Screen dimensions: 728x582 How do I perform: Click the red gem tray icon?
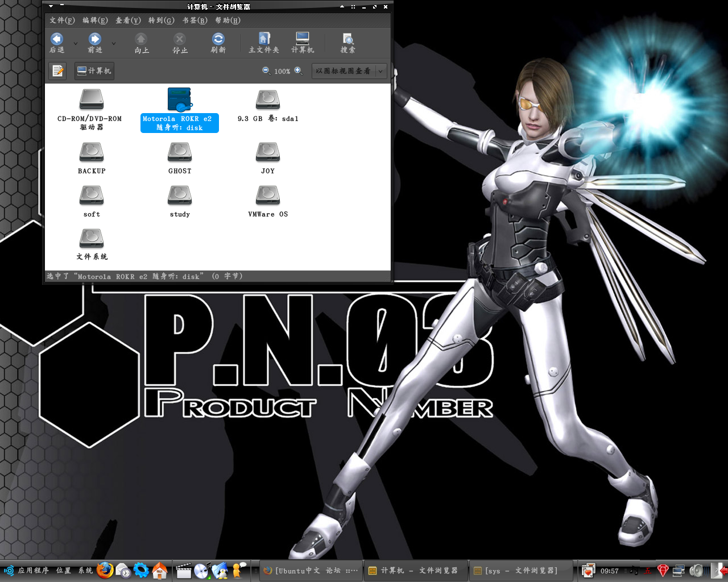tap(663, 570)
